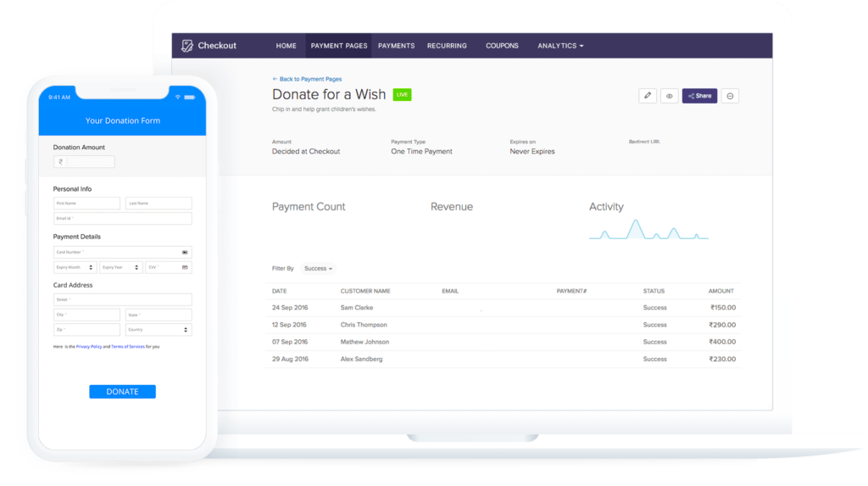Viewport: 868px width, 486px height.
Task: Click the Decided at Checkout value
Action: pyautogui.click(x=305, y=151)
